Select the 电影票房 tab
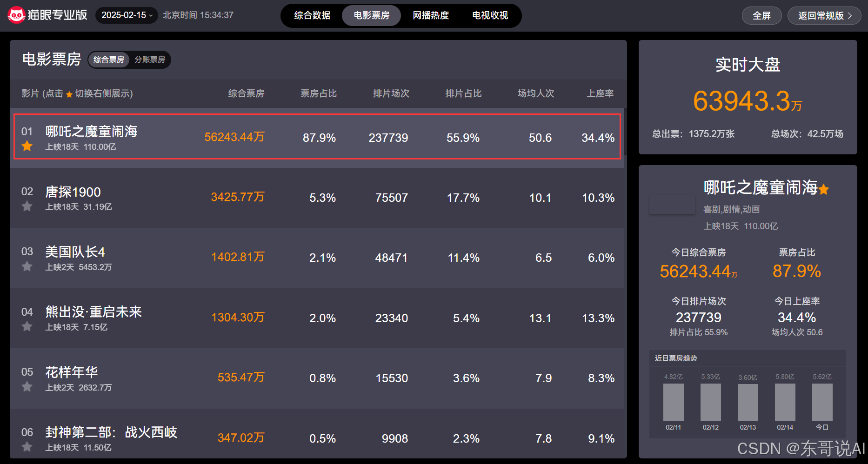Image resolution: width=868 pixels, height=464 pixels. click(x=371, y=15)
